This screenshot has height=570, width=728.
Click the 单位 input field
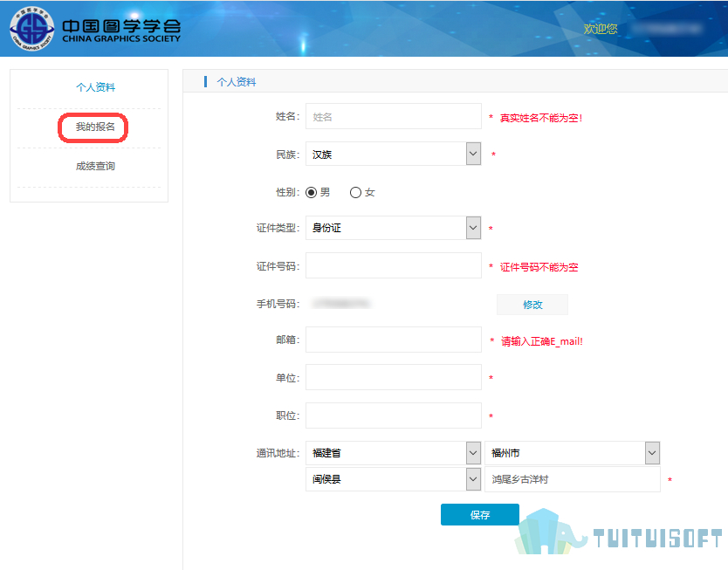[x=394, y=377]
